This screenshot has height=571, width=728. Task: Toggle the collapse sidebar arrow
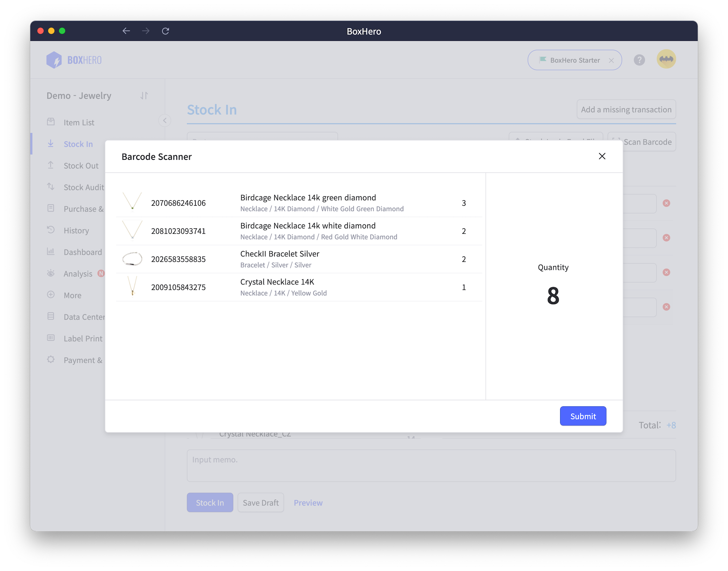click(165, 121)
